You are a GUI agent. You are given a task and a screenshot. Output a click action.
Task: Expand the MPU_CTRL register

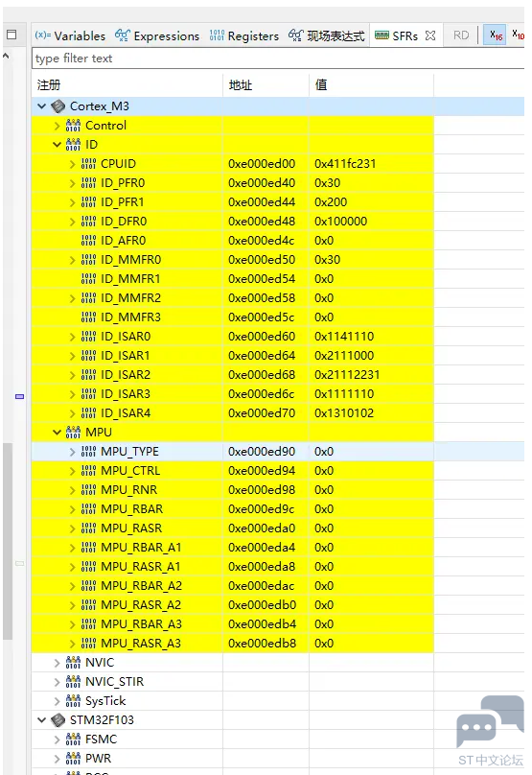[x=73, y=472]
